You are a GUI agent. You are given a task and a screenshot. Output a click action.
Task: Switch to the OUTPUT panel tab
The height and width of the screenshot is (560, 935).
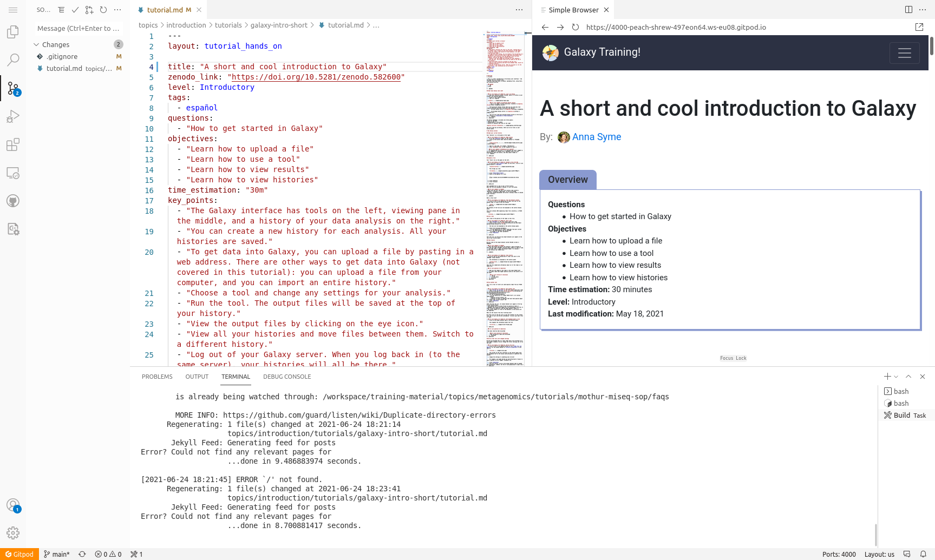197,377
